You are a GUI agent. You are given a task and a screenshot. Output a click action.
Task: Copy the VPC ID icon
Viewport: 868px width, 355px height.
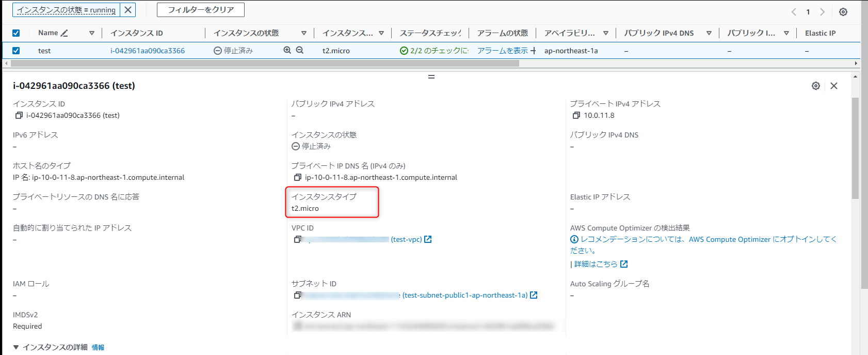click(298, 239)
